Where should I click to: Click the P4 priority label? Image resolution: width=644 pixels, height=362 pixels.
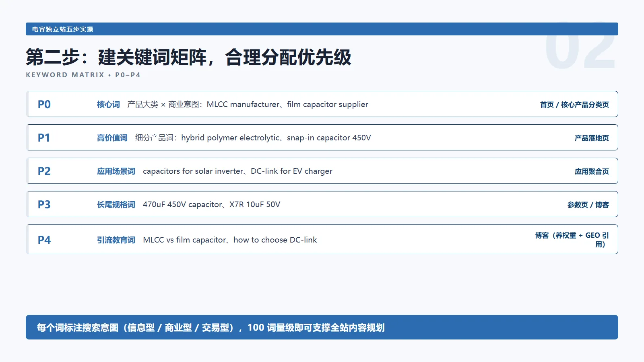coord(44,240)
